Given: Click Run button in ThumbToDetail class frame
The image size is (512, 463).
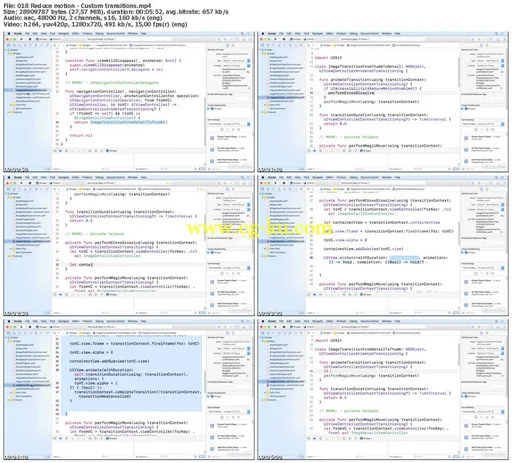Looking at the screenshot, I should coord(275,39).
